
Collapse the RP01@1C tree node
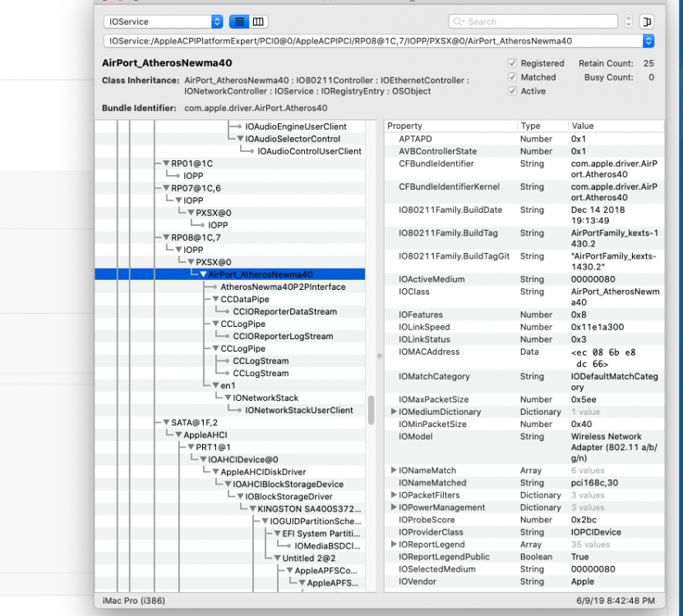pos(166,163)
